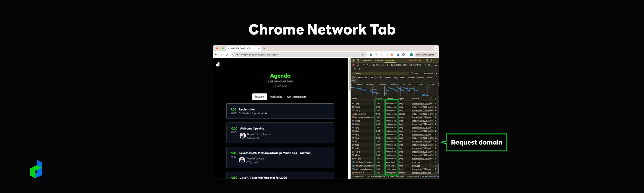The image size is (644, 193).
Task: Click the page logo icon at top left
Action: click(218, 64)
